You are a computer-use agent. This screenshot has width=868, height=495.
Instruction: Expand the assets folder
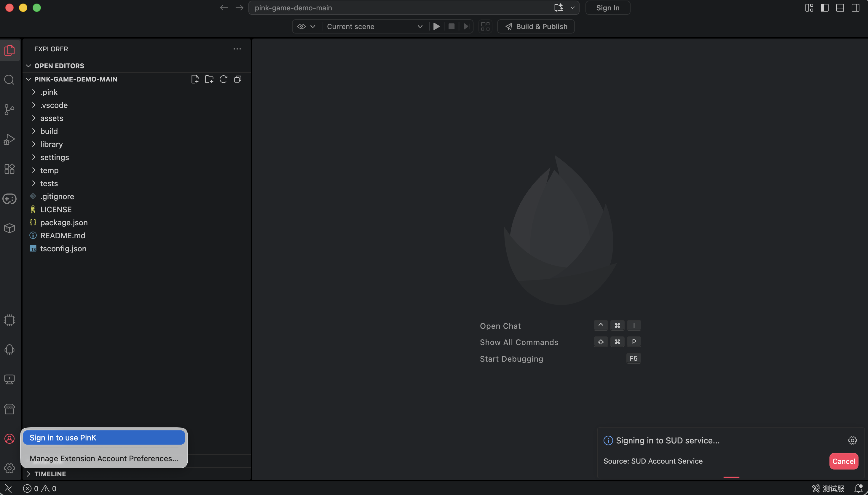click(x=137, y=118)
